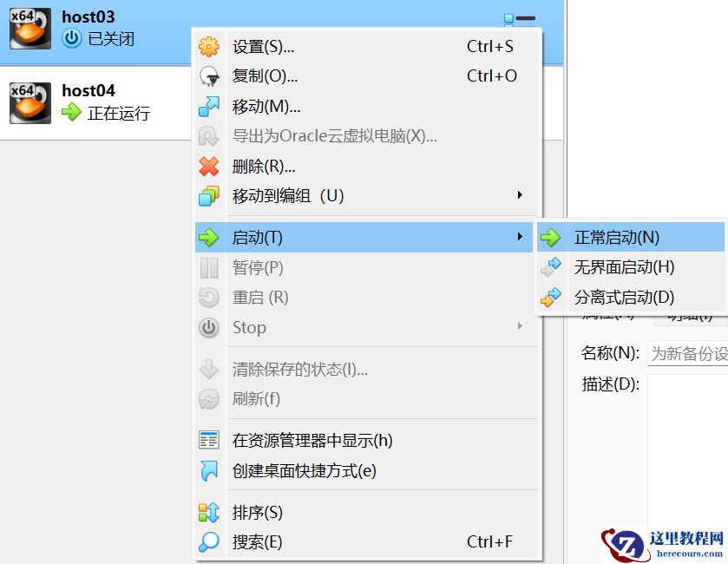
Task: Select the host04 virtual machine entry
Action: pyautogui.click(x=95, y=102)
